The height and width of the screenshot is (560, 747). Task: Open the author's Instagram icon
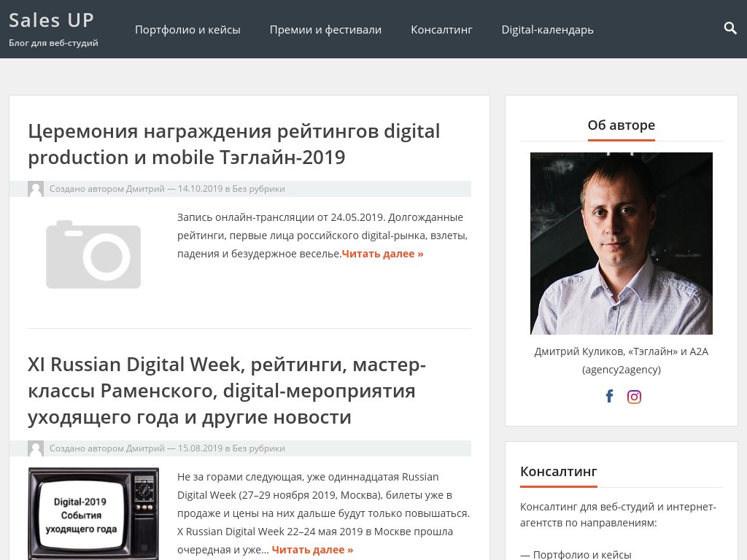(634, 397)
